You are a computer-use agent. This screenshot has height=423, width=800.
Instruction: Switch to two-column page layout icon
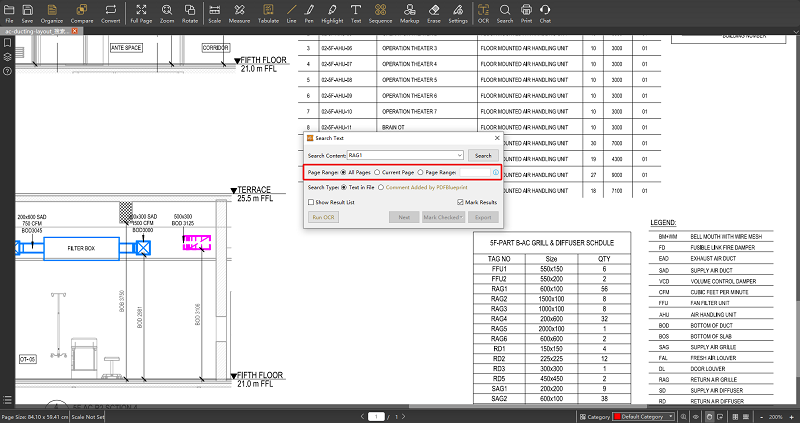[736, 417]
